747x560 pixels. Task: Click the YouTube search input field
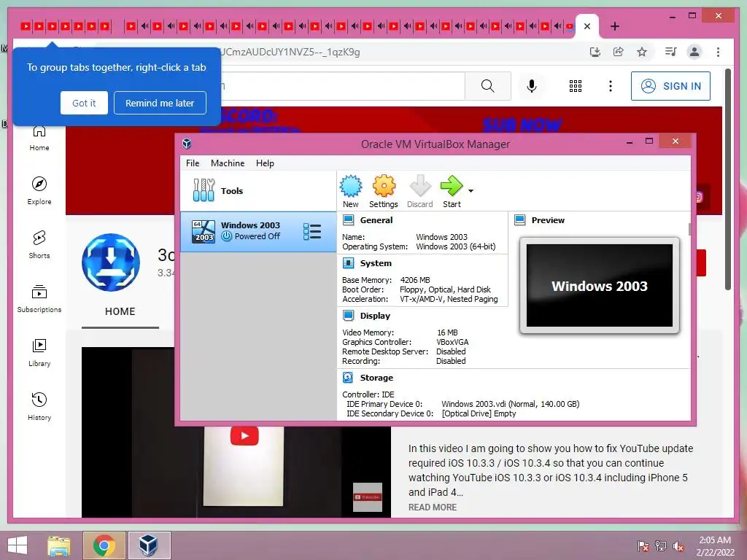[x=342, y=86]
